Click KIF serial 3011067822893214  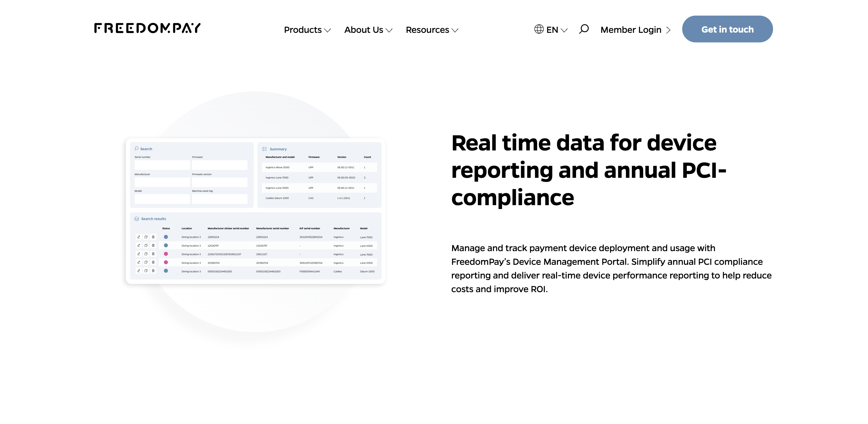pyautogui.click(x=311, y=237)
